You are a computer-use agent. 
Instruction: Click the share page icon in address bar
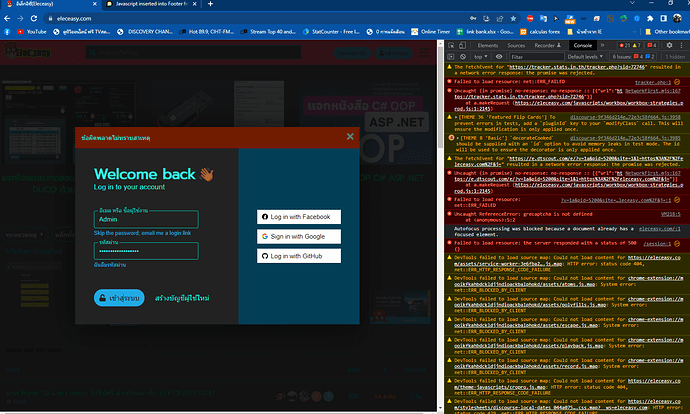point(500,18)
